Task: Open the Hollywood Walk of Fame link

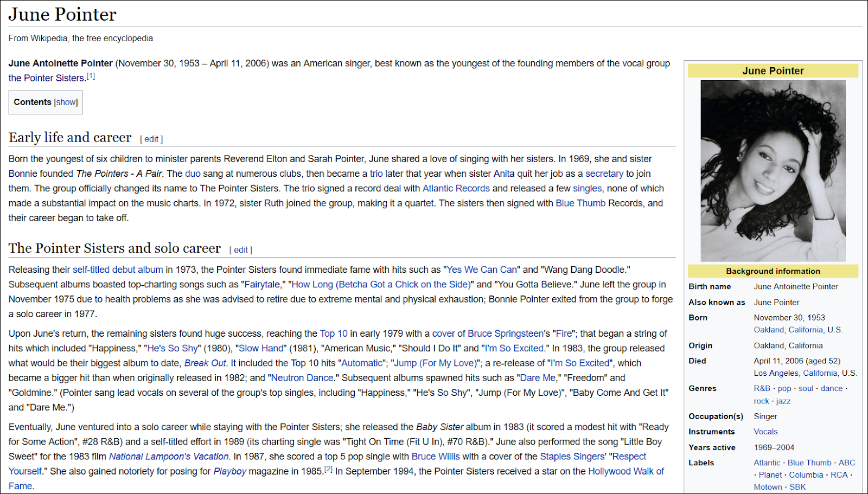Action: coord(336,478)
